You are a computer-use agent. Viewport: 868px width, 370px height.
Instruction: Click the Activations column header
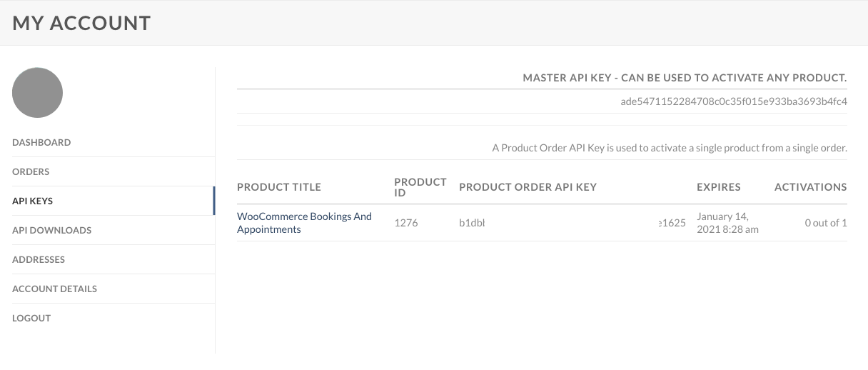[x=811, y=187]
